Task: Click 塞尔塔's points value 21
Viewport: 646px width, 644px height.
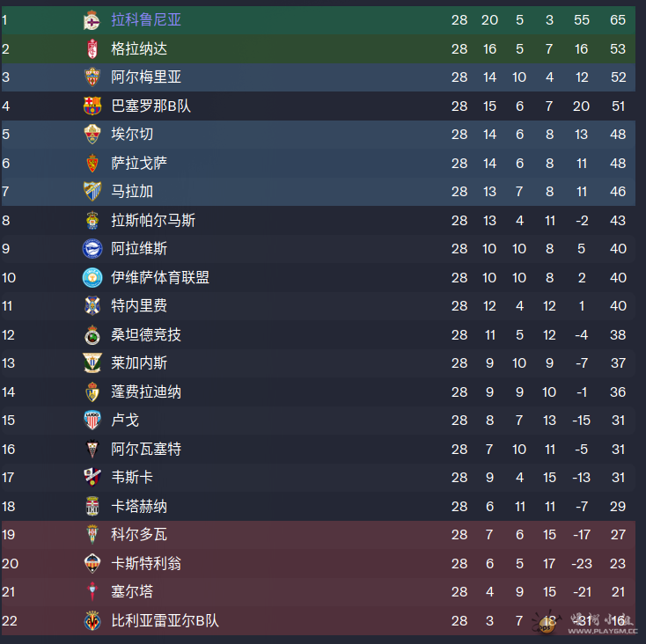Action: [x=619, y=592]
